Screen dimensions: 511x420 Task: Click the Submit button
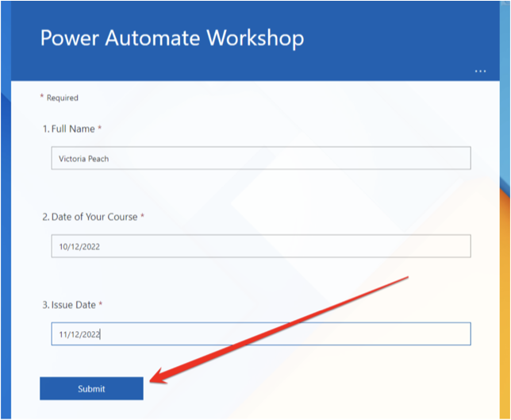click(91, 388)
